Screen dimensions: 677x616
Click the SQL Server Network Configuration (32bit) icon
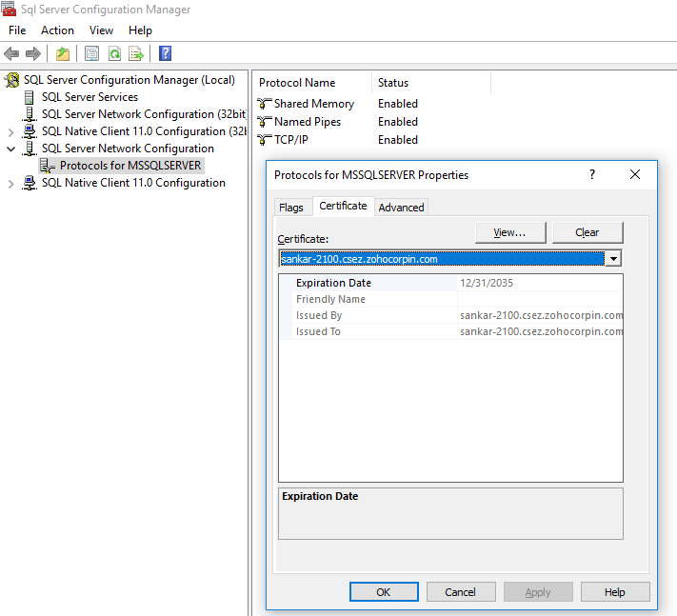coord(29,114)
